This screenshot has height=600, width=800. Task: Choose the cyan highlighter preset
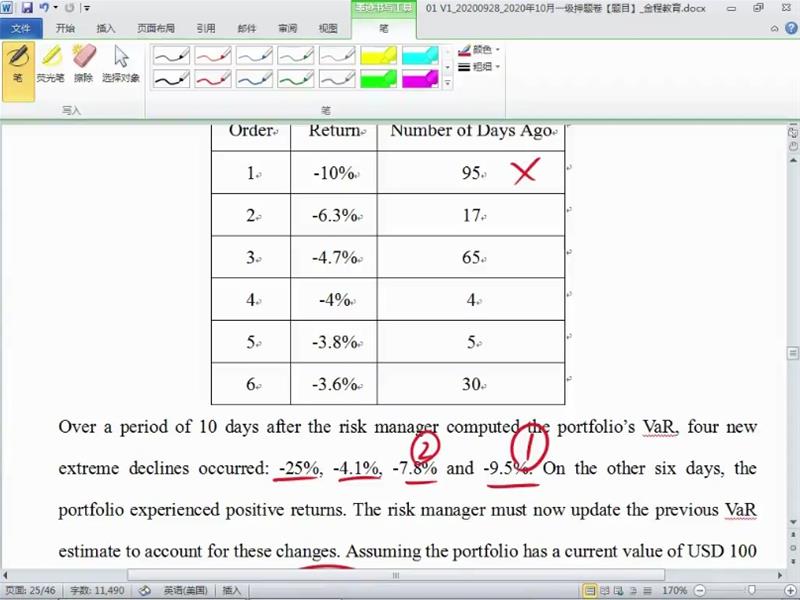(420, 55)
